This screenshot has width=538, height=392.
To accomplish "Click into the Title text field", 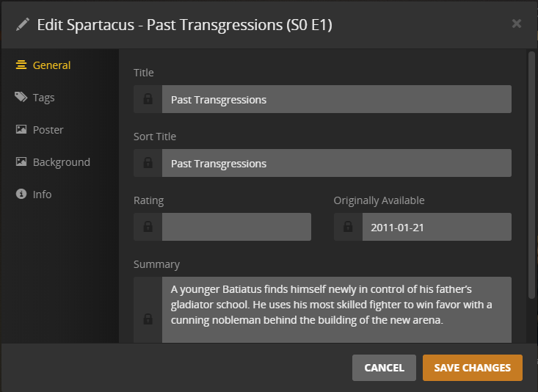I will tap(336, 99).
